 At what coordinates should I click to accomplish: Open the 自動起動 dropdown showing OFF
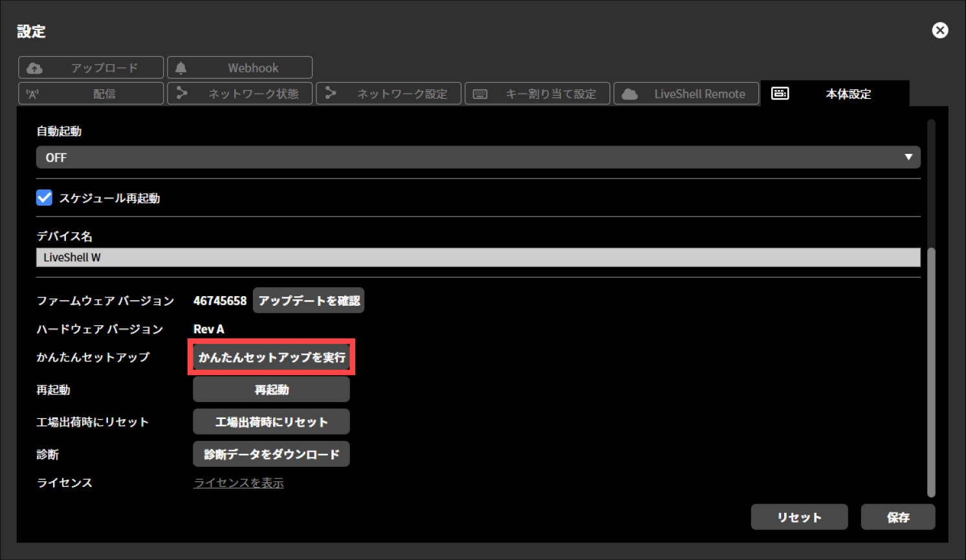point(478,157)
